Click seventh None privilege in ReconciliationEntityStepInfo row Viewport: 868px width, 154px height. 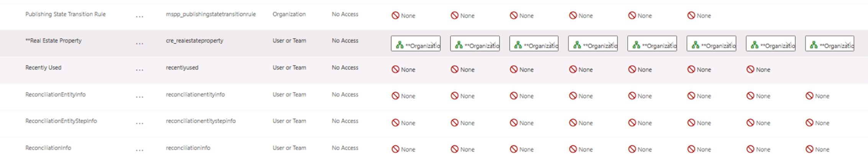pos(758,123)
